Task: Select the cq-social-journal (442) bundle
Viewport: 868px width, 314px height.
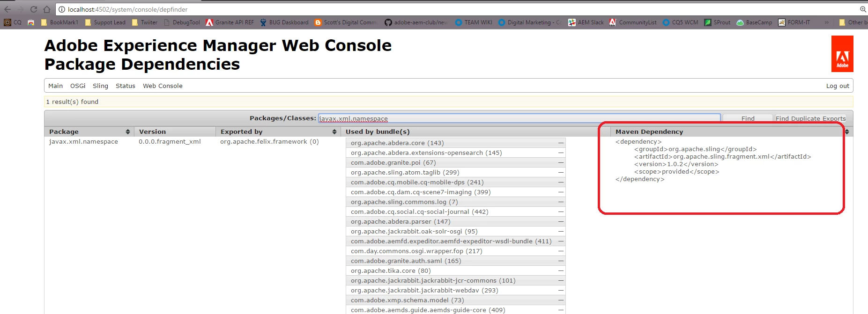Action: pyautogui.click(x=455, y=212)
